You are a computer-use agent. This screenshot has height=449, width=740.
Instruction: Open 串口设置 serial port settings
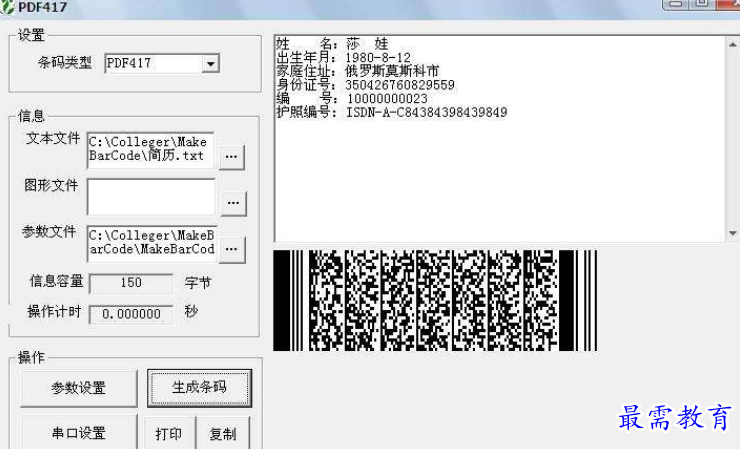tap(79, 432)
